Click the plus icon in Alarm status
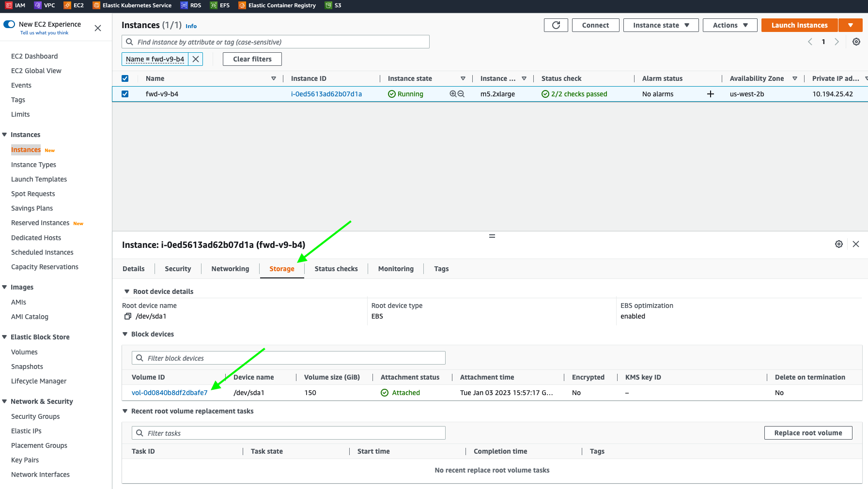Viewport: 868px width, 489px height. [710, 94]
